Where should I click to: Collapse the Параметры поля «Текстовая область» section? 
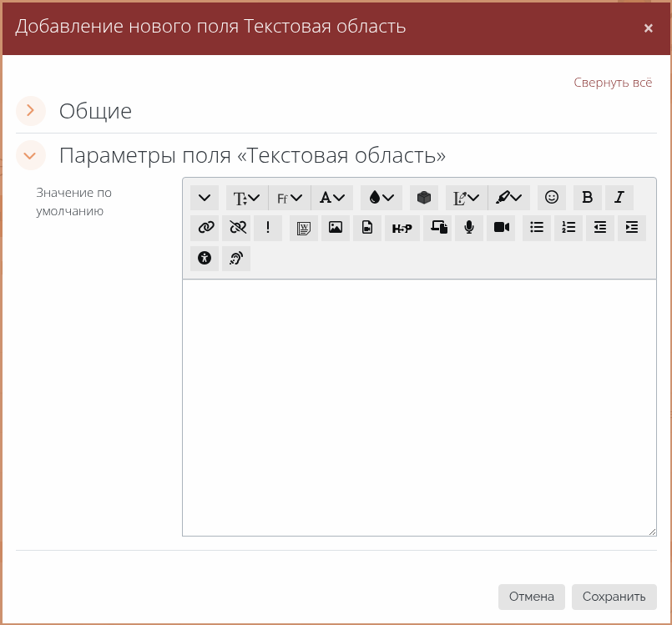[31, 155]
